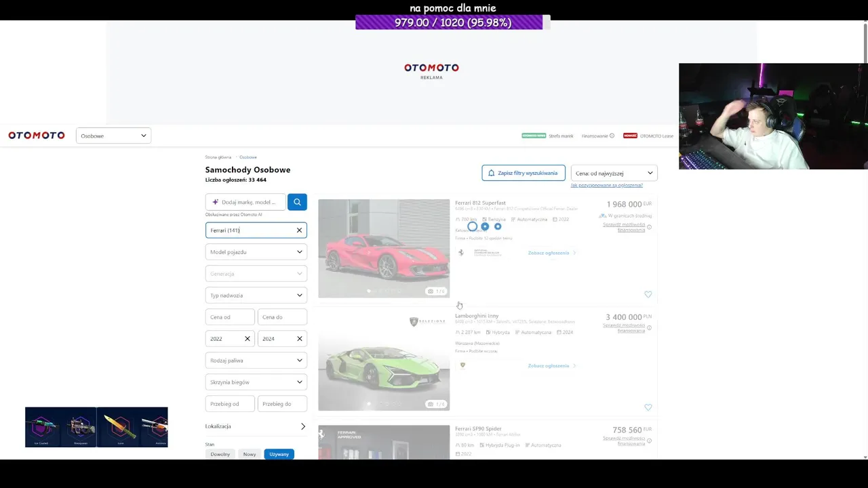Screen dimensions: 868x488
Task: Click the weapon skins overlay at bottom left
Action: tap(96, 427)
